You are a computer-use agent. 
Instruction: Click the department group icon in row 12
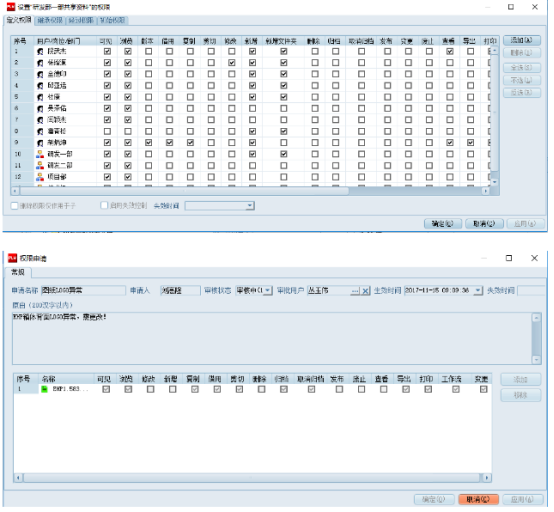[40, 177]
